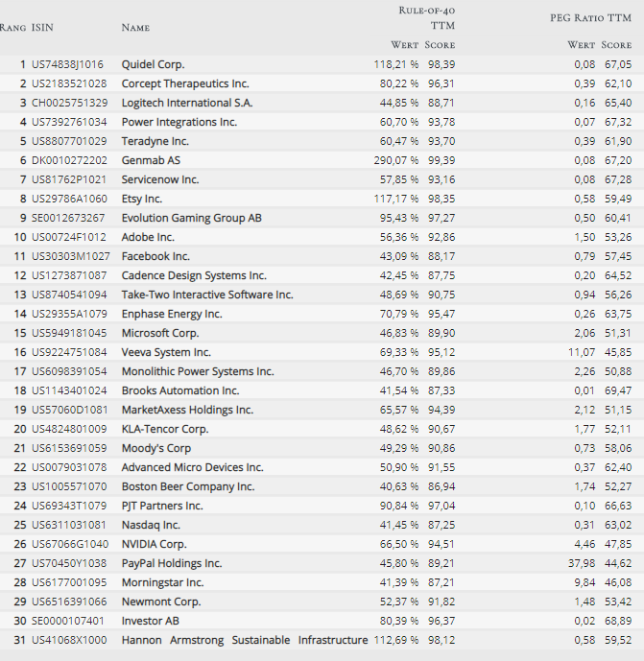The width and height of the screenshot is (644, 661).
Task: Click Advanced Micro Devices Inc.
Action: (192, 467)
